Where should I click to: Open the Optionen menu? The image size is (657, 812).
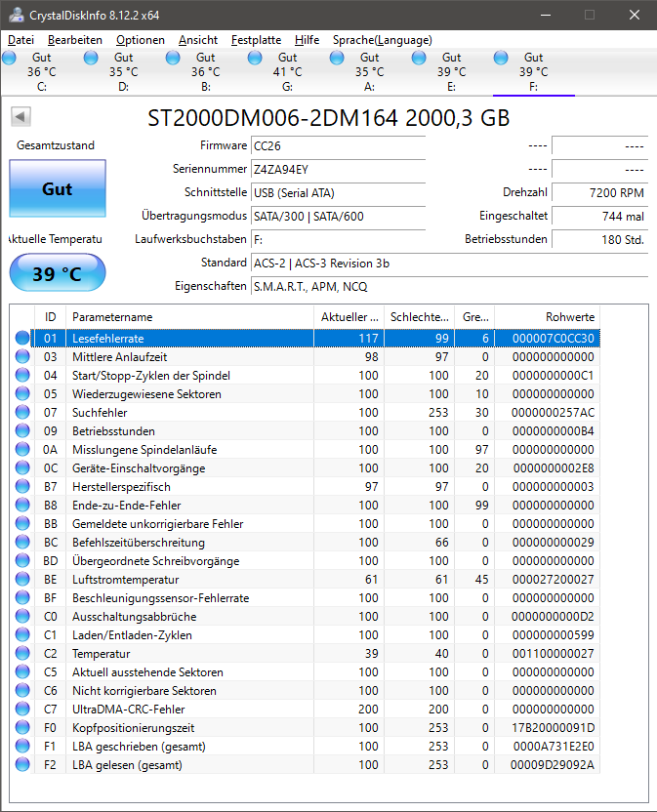(141, 40)
